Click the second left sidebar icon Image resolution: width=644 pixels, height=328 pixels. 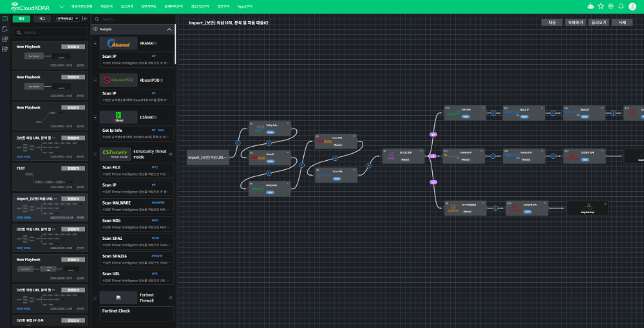(x=5, y=30)
